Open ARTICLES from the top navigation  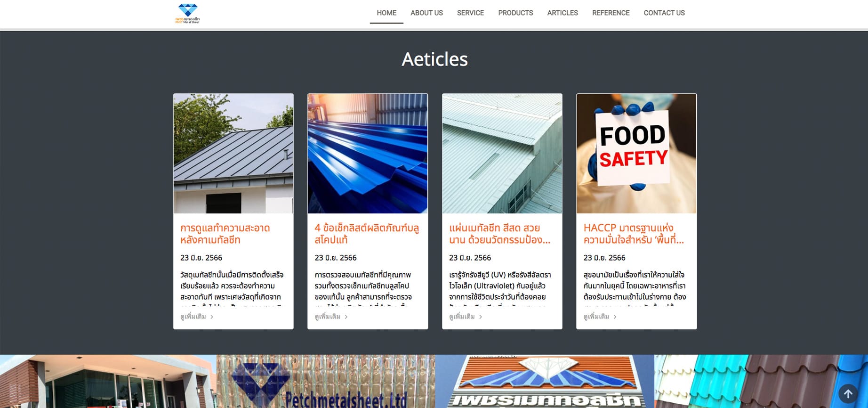[x=563, y=13]
